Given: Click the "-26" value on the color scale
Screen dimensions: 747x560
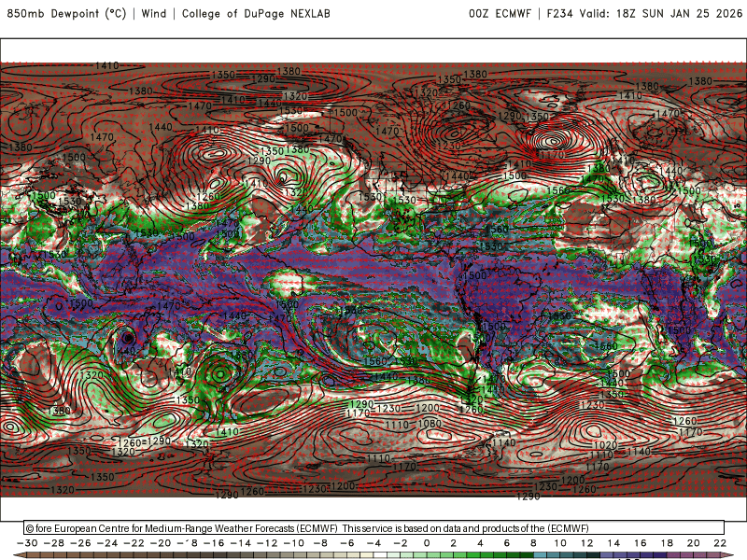Looking at the screenshot, I should [80, 543].
